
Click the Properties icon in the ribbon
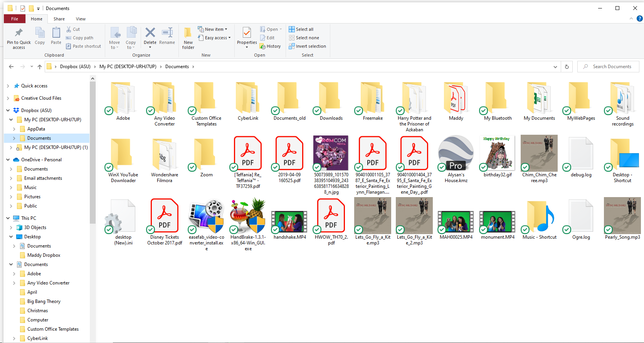tap(247, 33)
